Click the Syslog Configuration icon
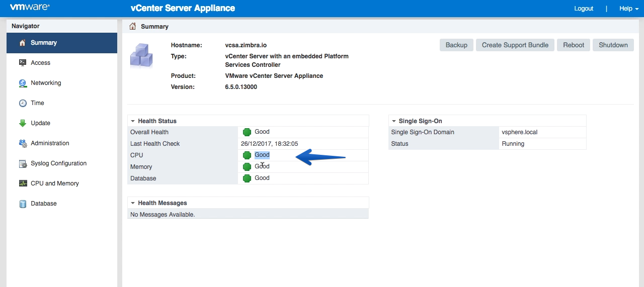 tap(22, 163)
